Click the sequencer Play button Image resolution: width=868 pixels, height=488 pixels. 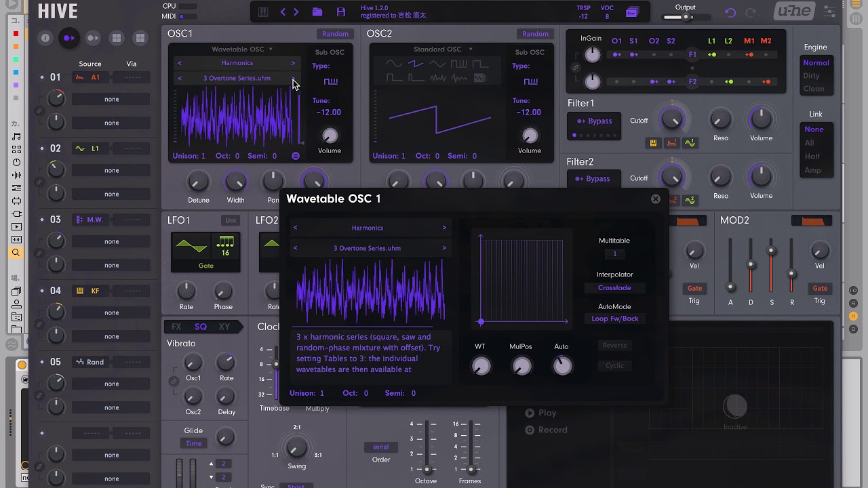pyautogui.click(x=540, y=413)
